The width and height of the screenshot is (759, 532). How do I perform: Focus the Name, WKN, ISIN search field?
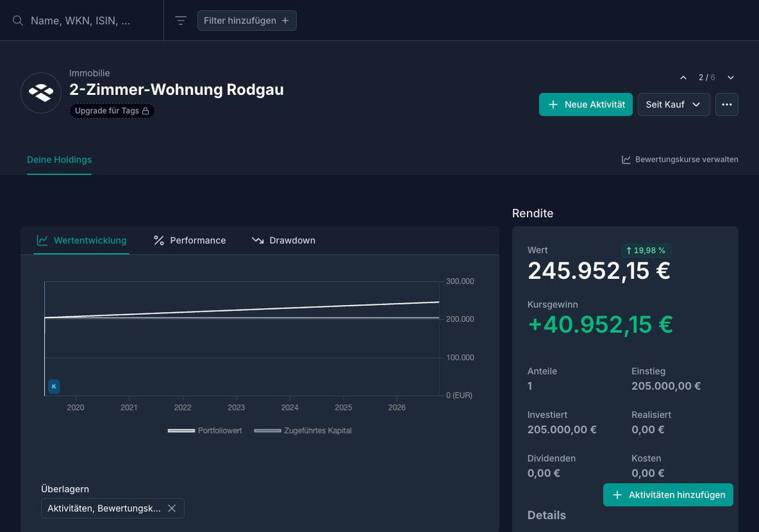(81, 21)
